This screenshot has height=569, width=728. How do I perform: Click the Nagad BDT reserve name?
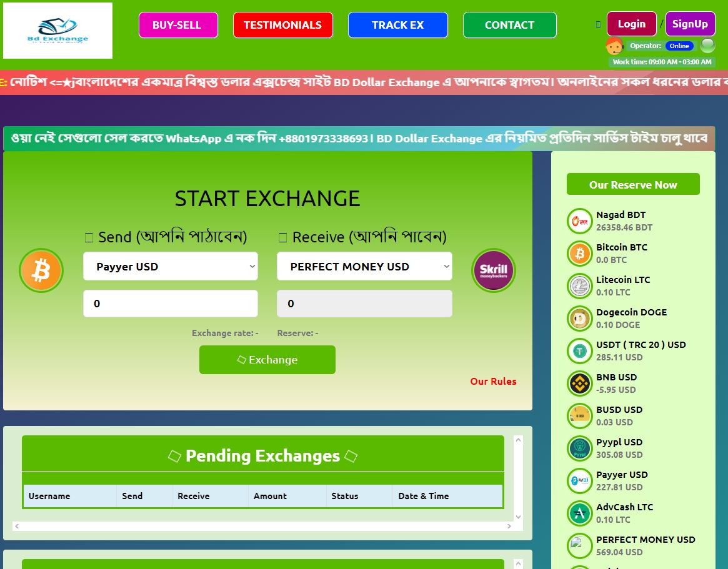(x=621, y=215)
